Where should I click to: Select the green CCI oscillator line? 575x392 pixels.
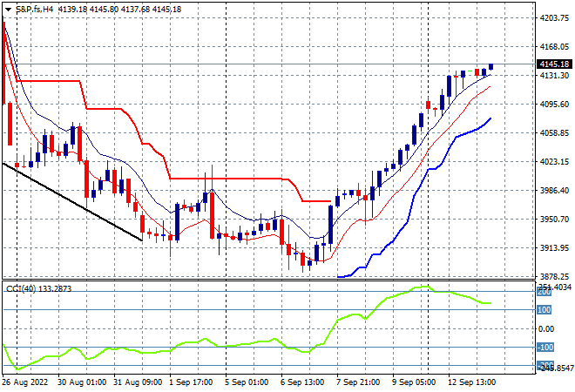(x=249, y=344)
